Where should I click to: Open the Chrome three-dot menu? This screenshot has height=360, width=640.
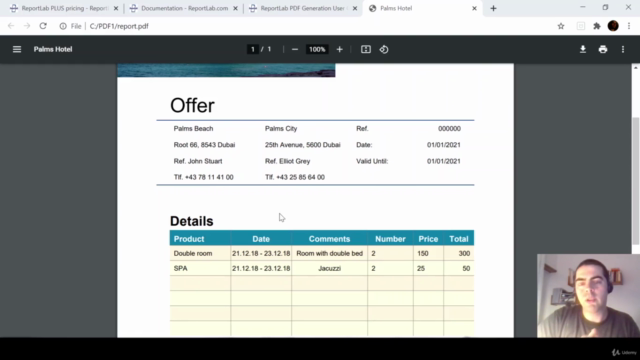coord(629,26)
